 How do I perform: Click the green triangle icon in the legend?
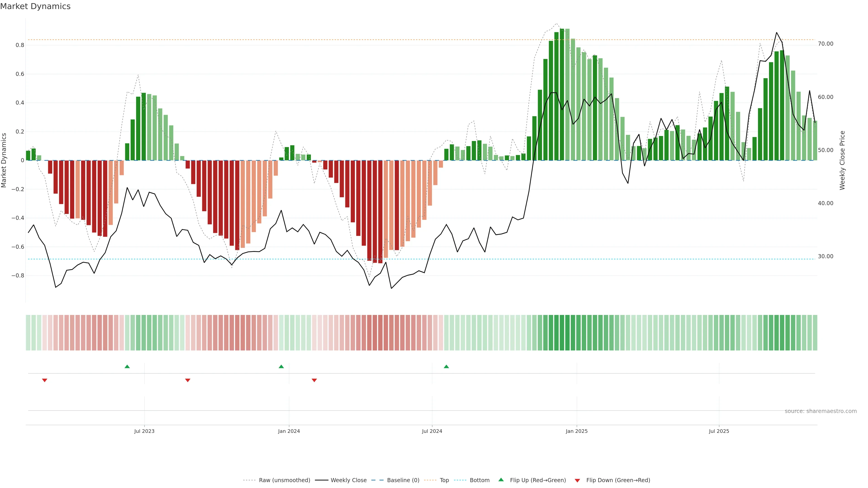pyautogui.click(x=501, y=480)
